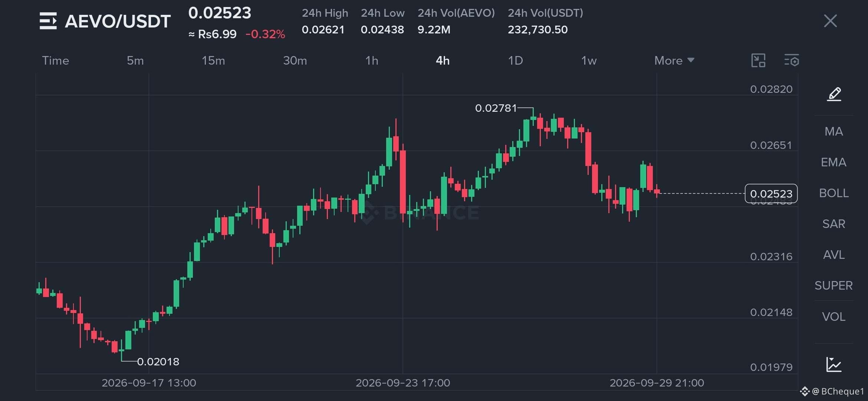This screenshot has width=868, height=401.
Task: Click the shrink chart layout icon
Action: click(758, 60)
